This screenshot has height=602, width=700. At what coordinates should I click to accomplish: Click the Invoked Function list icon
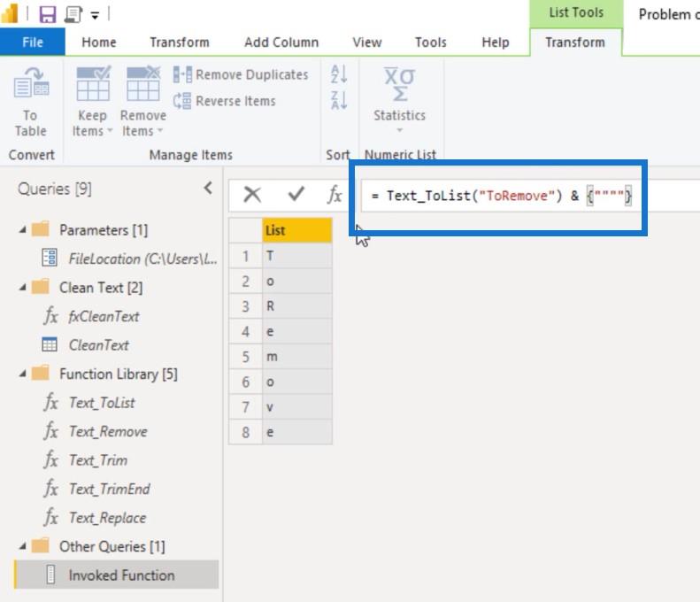tap(50, 575)
